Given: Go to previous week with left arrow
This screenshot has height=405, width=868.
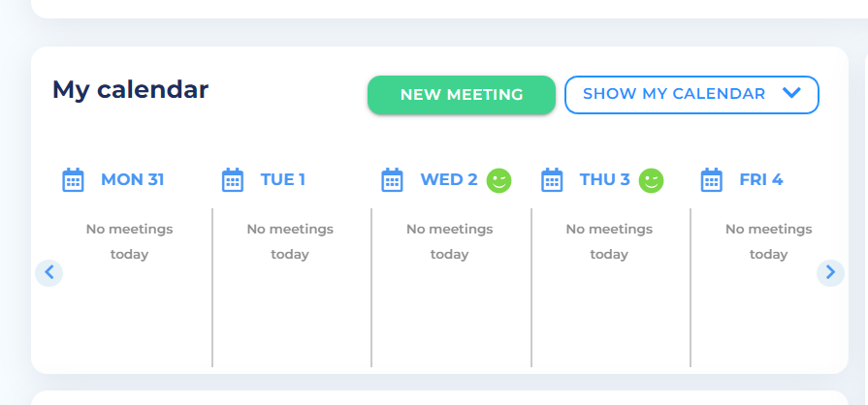Looking at the screenshot, I should tap(49, 273).
